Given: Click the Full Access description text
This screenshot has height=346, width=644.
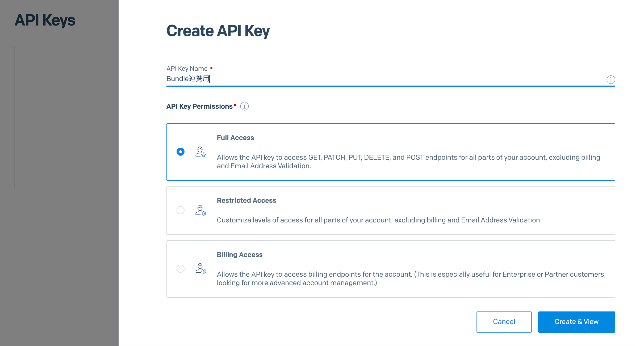Looking at the screenshot, I should 408,162.
